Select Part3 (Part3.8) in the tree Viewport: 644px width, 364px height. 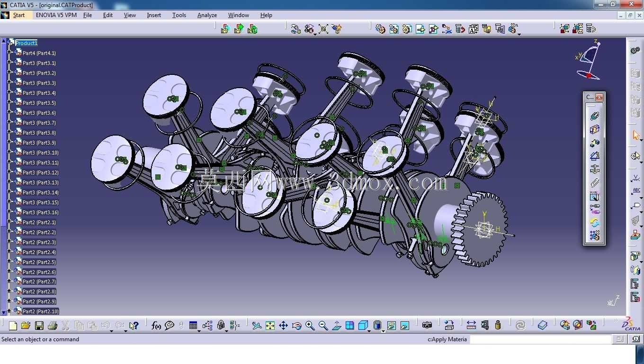point(39,133)
